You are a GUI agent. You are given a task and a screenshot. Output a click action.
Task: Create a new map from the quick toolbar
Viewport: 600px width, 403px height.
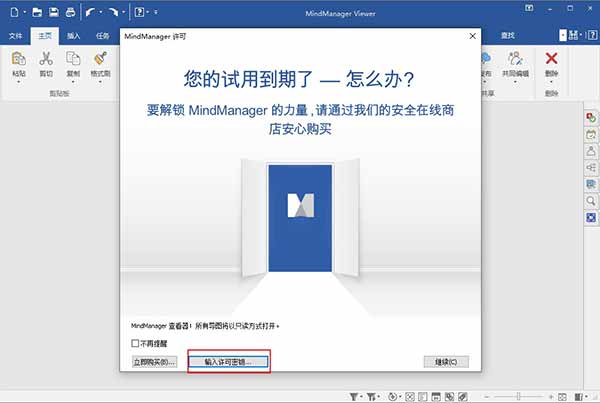[14, 13]
